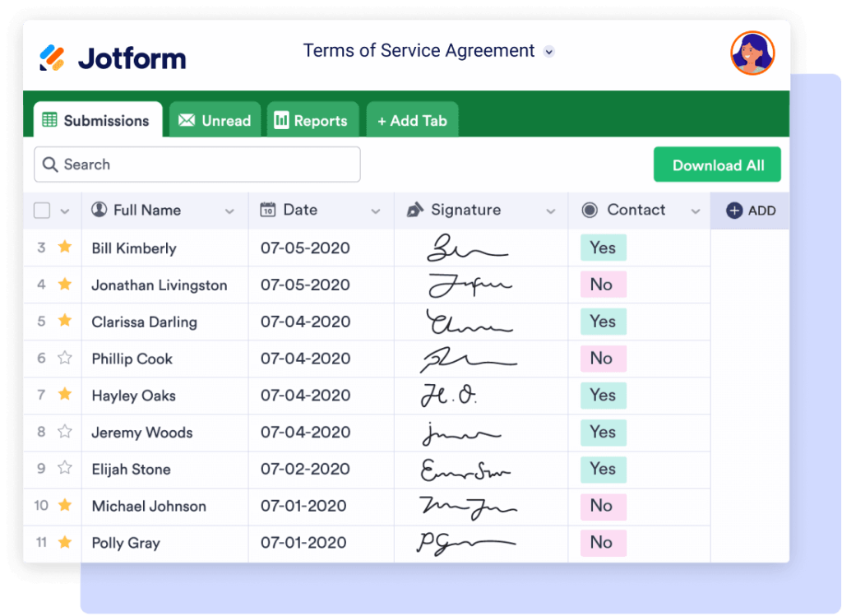Star the Elijah Stone submission
Viewport: 842px width, 616px height.
click(65, 468)
